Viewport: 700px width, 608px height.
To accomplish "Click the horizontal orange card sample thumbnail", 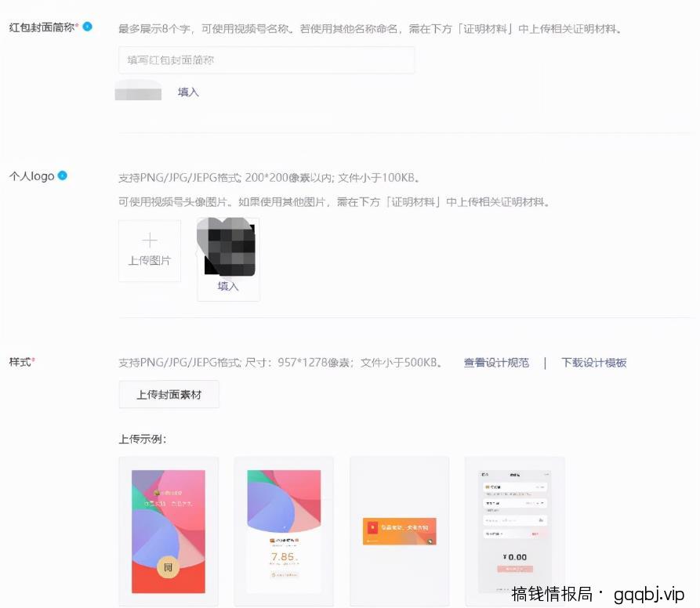I will [399, 530].
